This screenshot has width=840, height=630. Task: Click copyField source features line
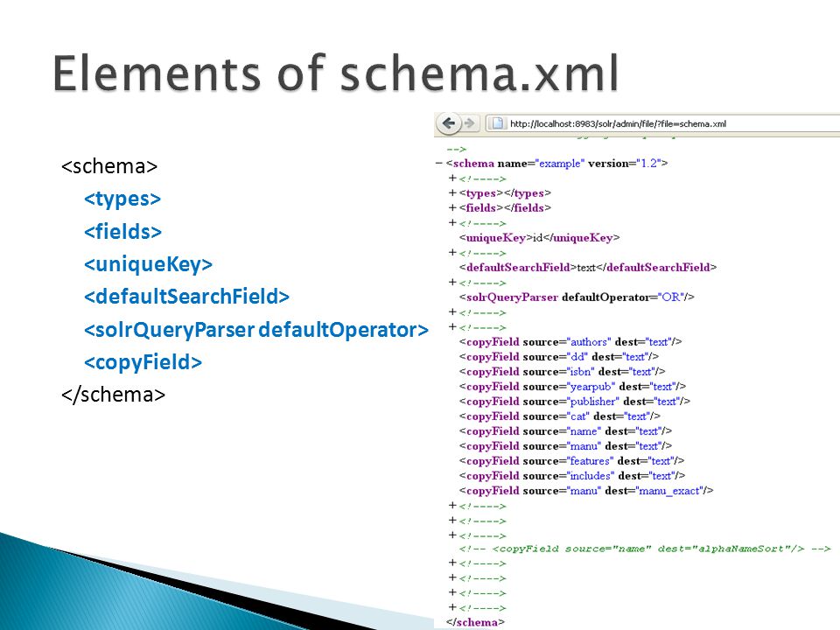571,461
